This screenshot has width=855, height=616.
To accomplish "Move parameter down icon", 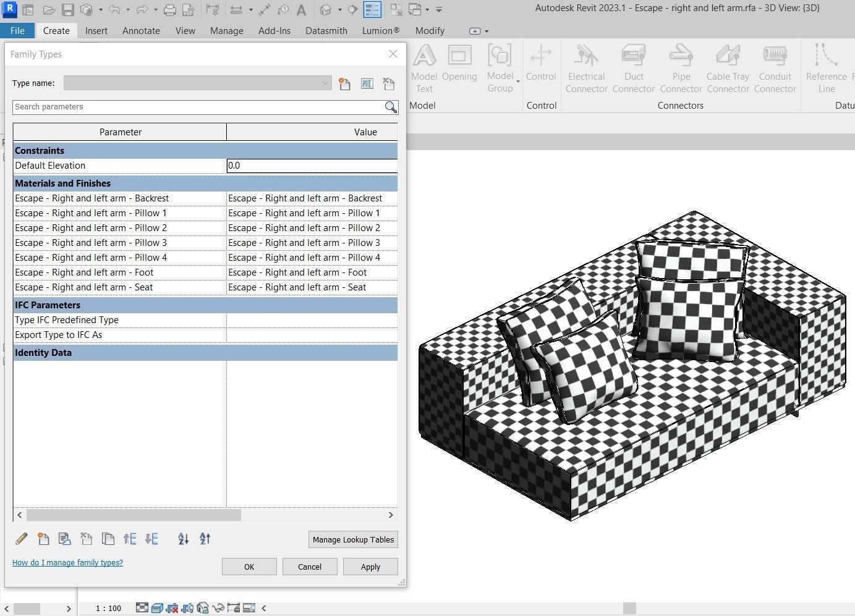I will click(151, 539).
